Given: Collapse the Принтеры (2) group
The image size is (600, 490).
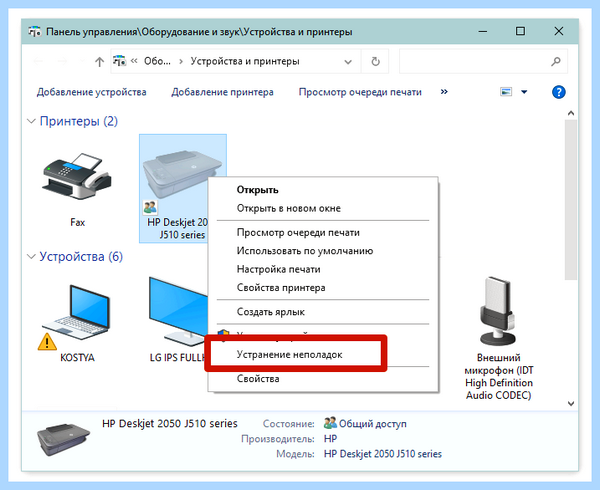Looking at the screenshot, I should pos(31,121).
